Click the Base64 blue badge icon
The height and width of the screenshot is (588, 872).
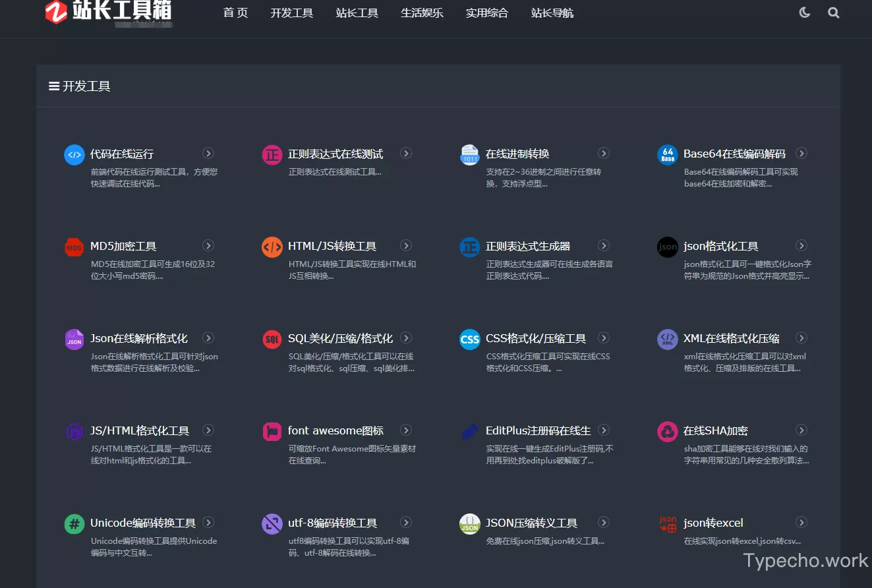668,155
